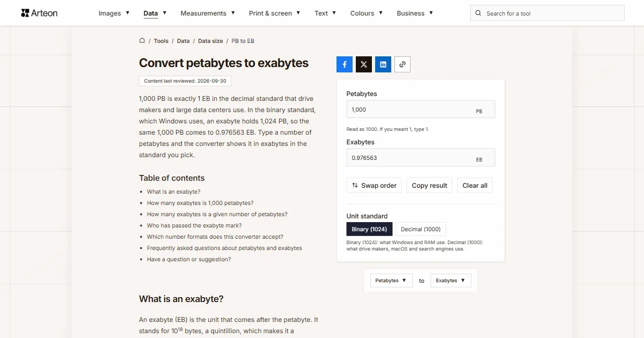
Task: Click the 'Table of contents' heading
Action: pyautogui.click(x=172, y=178)
